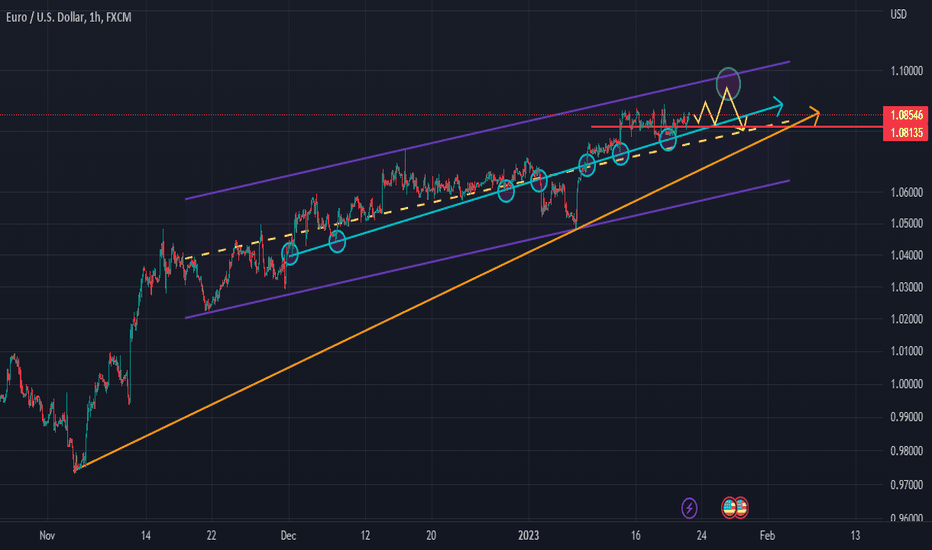The image size is (932, 550).
Task: Click the Feb label on time axis
Action: point(767,536)
